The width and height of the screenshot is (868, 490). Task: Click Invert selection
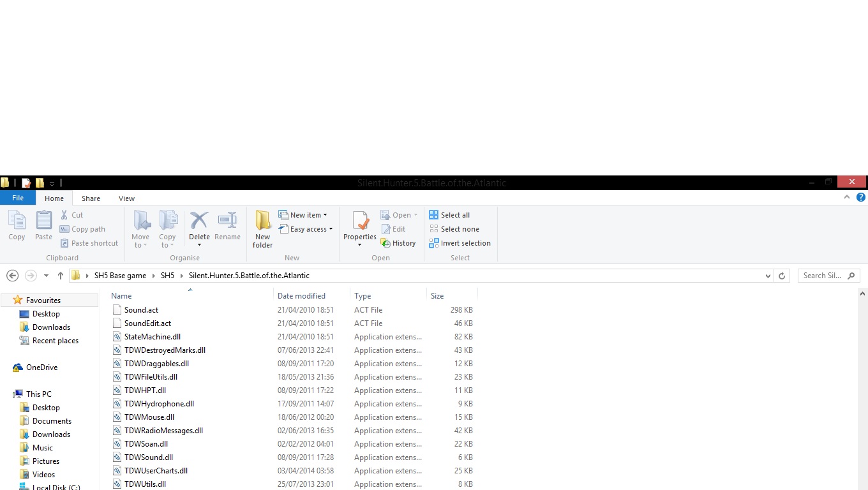pos(460,243)
